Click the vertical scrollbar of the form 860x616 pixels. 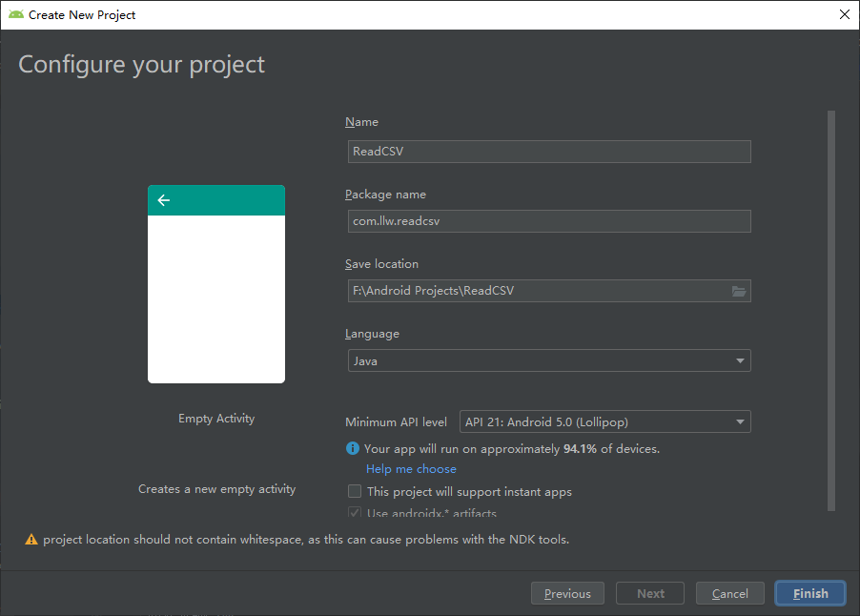pos(831,311)
